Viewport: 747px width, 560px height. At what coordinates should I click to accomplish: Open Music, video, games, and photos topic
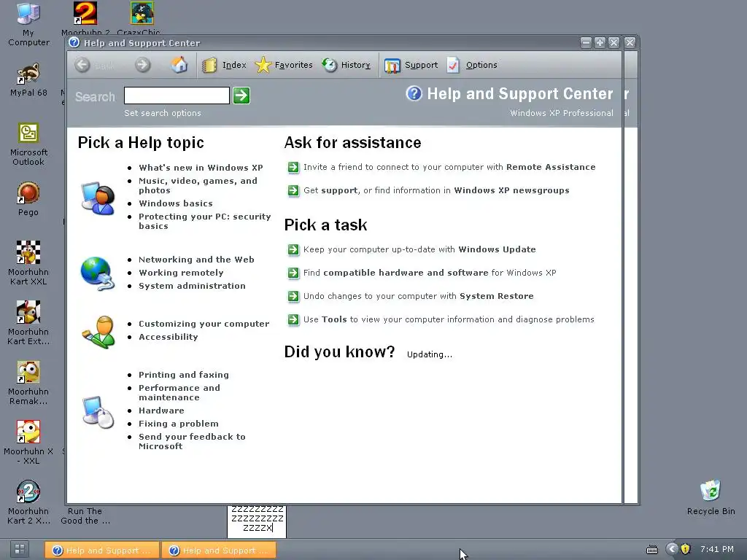click(198, 185)
